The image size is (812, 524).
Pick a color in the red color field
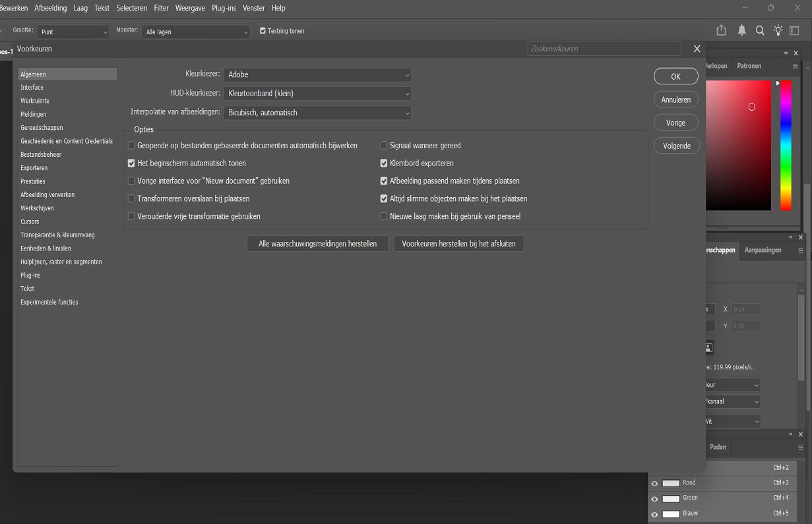(738, 145)
